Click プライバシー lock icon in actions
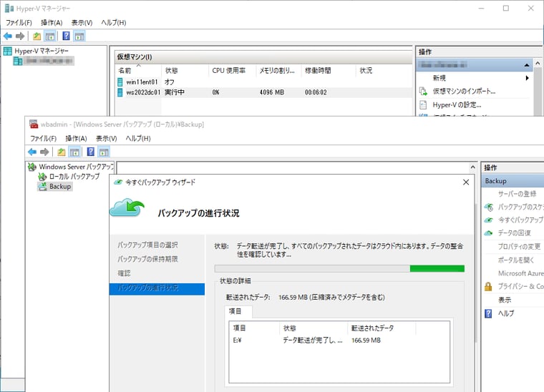 pyautogui.click(x=488, y=286)
